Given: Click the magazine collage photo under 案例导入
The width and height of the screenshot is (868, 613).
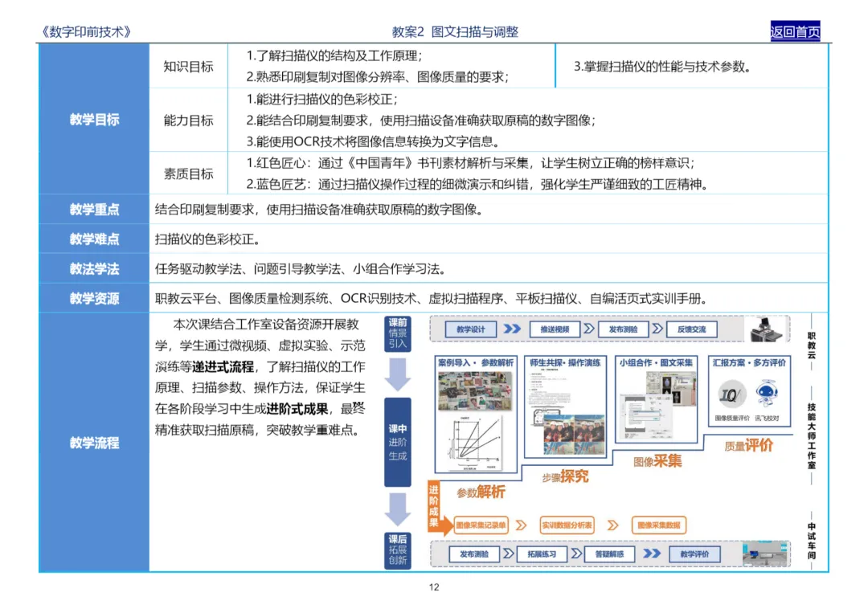Looking at the screenshot, I should click(x=475, y=390).
